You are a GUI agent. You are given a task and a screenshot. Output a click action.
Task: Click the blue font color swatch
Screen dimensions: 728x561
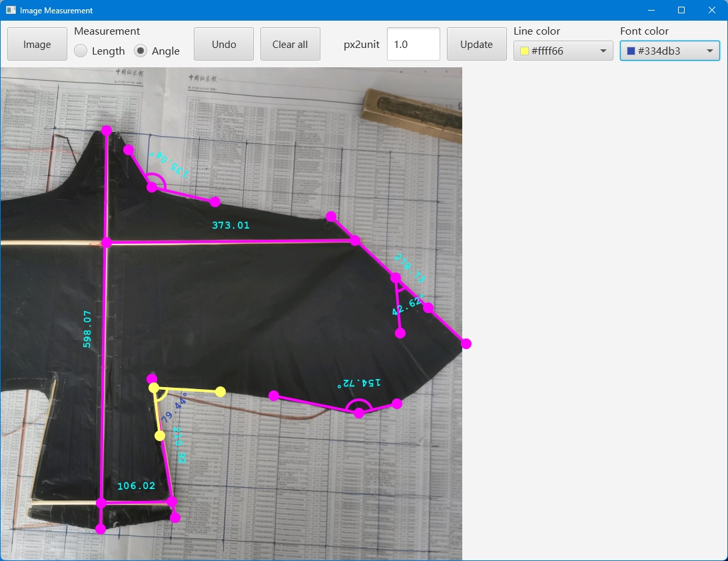point(631,51)
